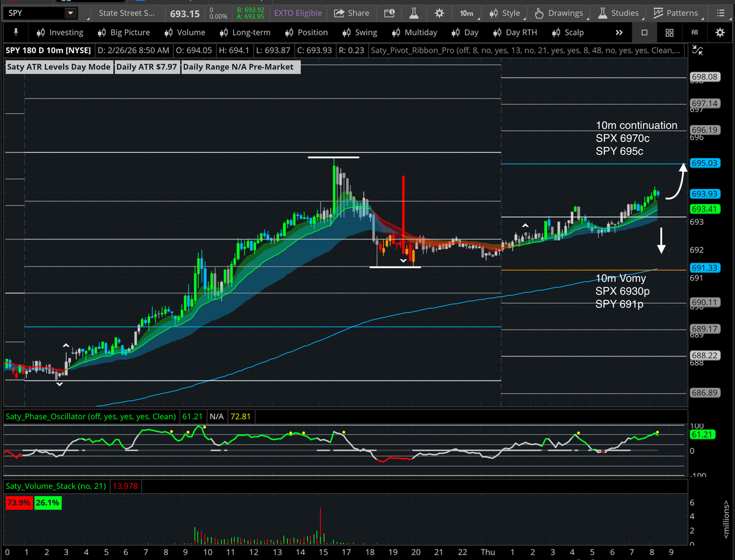This screenshot has width=735, height=560.
Task: Open the Studies menu
Action: point(618,13)
